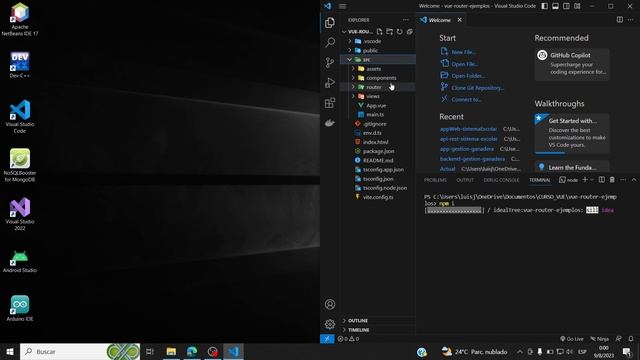Open the new terminal launch profile dropdown
Image resolution: width=640 pixels, height=360 pixels.
click(x=592, y=180)
